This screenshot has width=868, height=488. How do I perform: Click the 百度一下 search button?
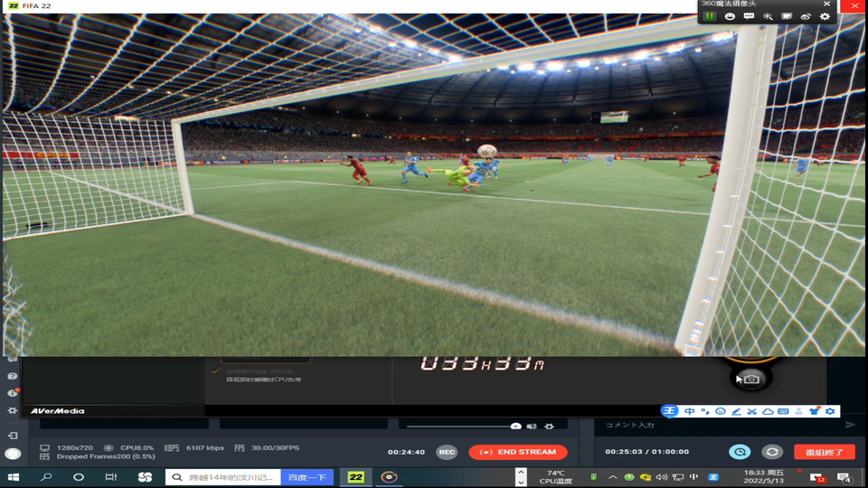pyautogui.click(x=307, y=477)
